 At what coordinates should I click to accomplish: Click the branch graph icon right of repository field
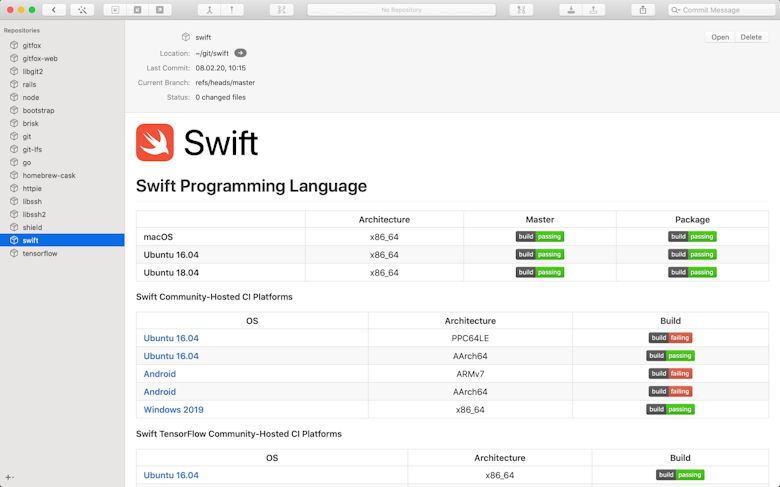click(521, 10)
